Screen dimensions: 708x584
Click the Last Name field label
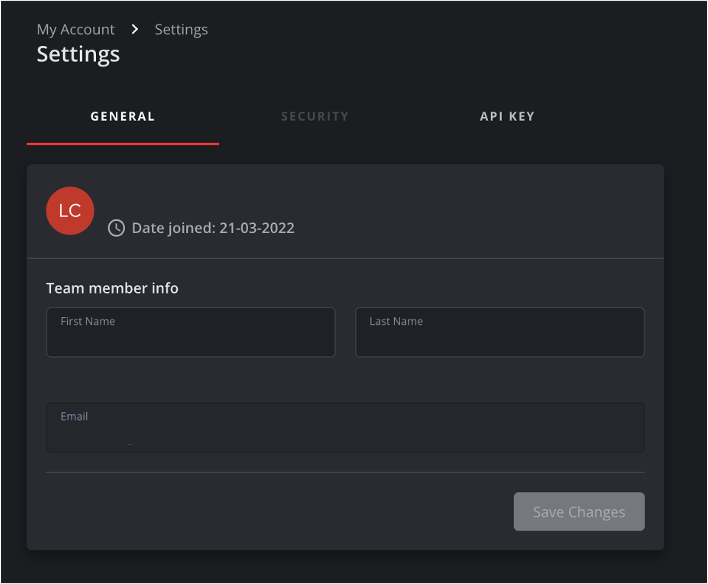pyautogui.click(x=396, y=321)
